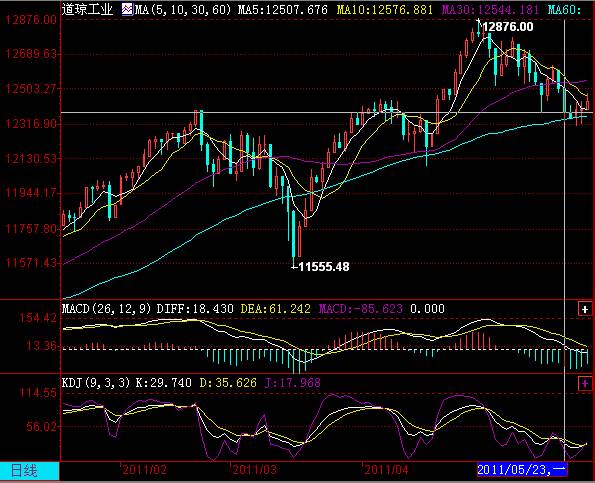Click the purple MA30 value legend
The height and width of the screenshot is (483, 595).
point(490,9)
